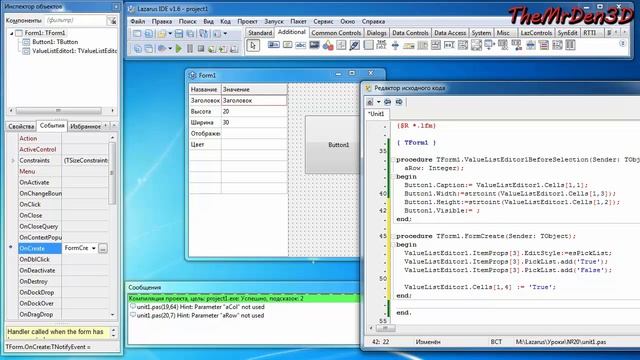640x360 pixels.
Task: Click the Stop debugging icon
Action: pos(201,48)
